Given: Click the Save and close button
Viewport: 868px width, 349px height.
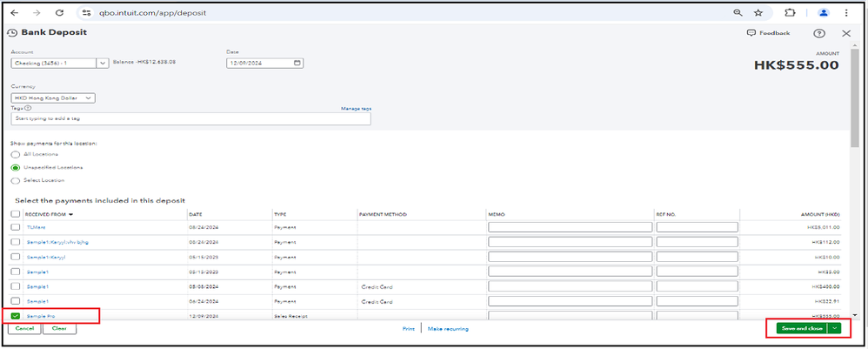Looking at the screenshot, I should 802,328.
